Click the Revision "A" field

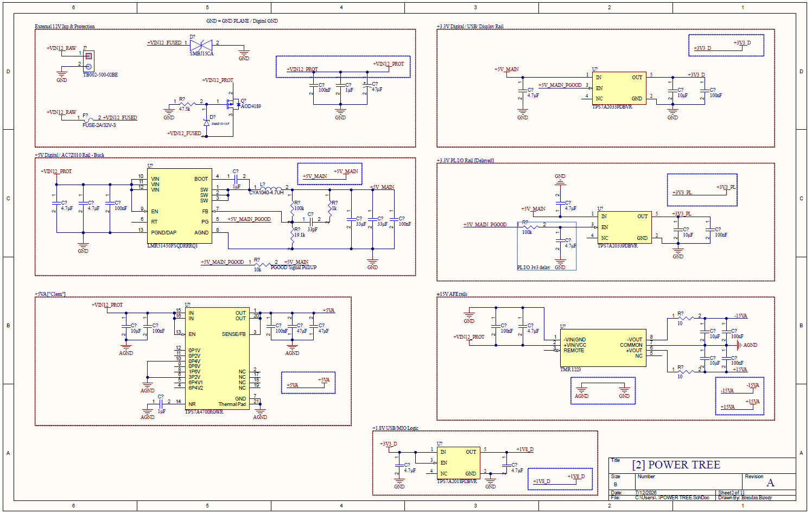[770, 483]
